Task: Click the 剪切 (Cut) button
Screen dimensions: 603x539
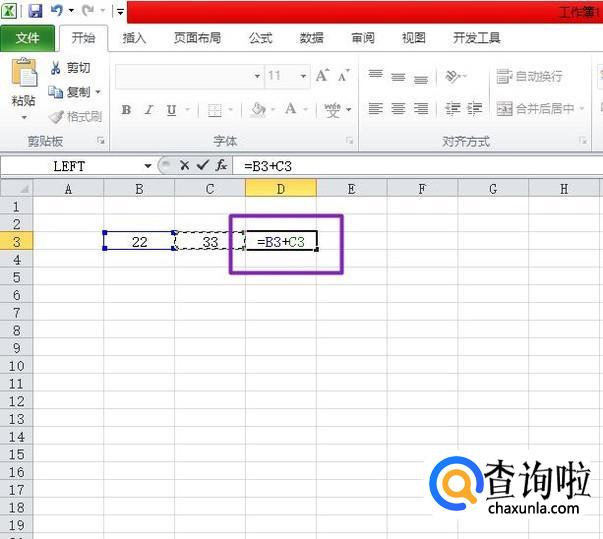Action: point(71,68)
